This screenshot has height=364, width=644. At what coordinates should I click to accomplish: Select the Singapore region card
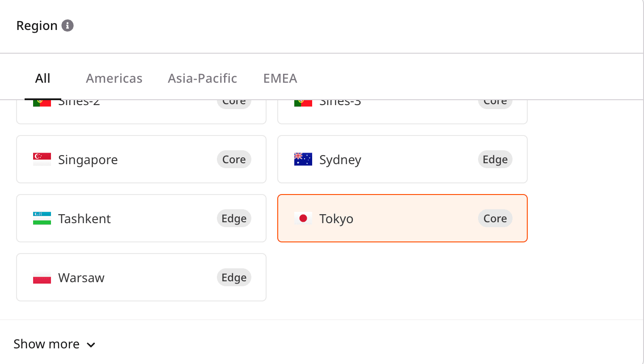(x=141, y=160)
